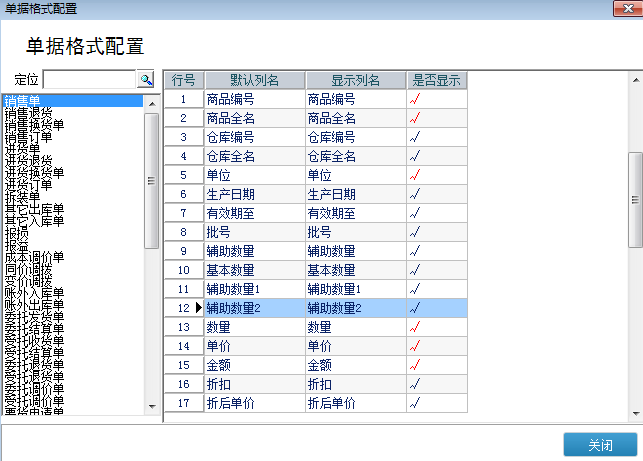Click the 显示列名 column header
Viewport: 643px width, 461px height.
tap(355, 80)
